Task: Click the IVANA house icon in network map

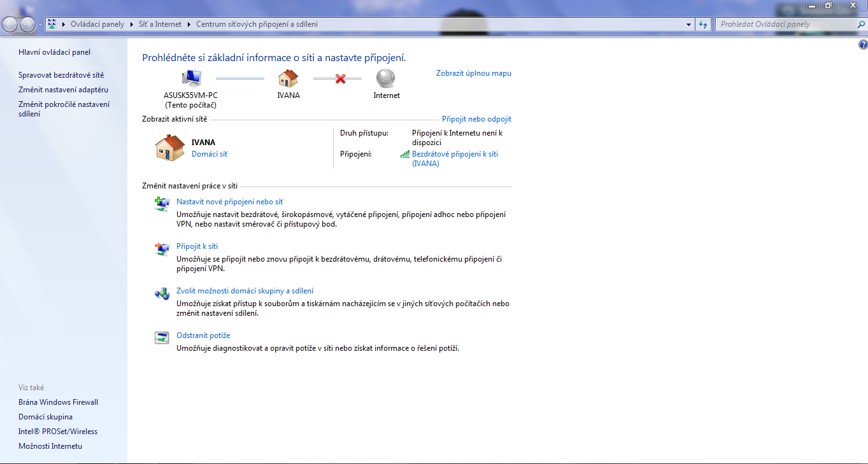Action: (288, 78)
